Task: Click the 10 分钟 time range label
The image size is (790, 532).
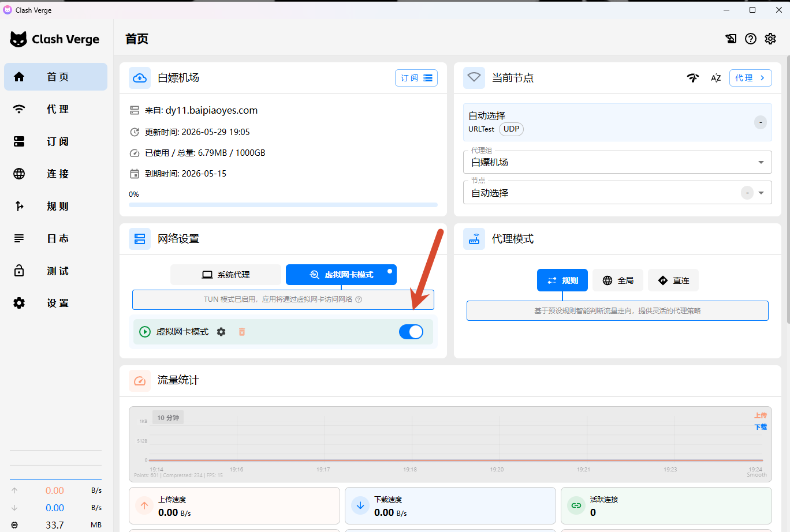Action: click(x=168, y=417)
